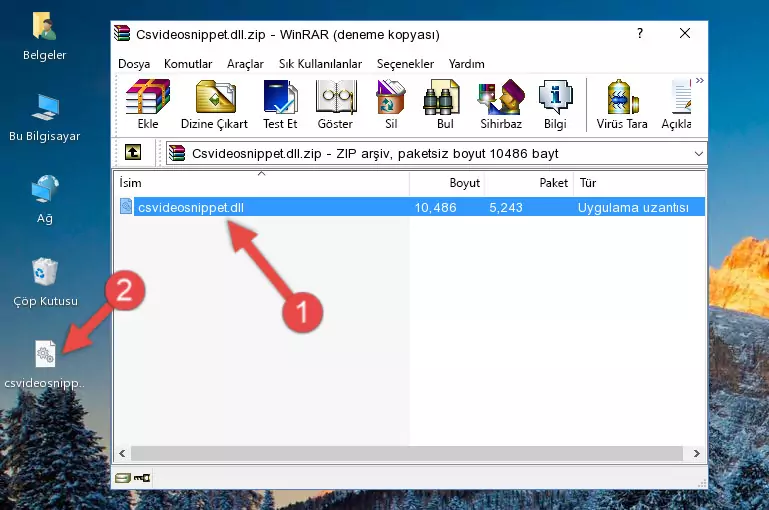The image size is (769, 510).
Task: Click the Dizine Çıkart toolbar icon
Action: (x=214, y=104)
